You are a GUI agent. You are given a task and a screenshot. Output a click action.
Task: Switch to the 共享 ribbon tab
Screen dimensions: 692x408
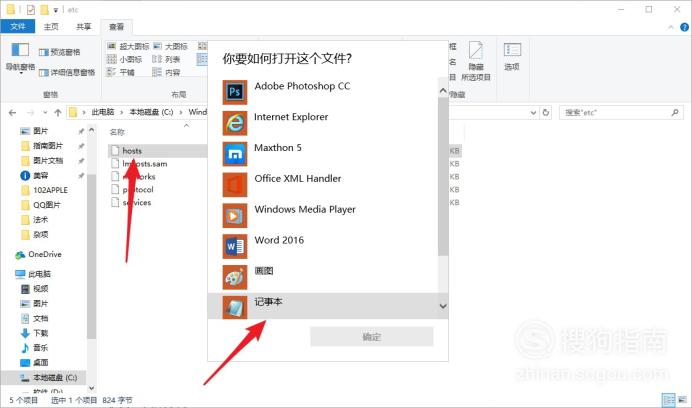[x=83, y=26]
